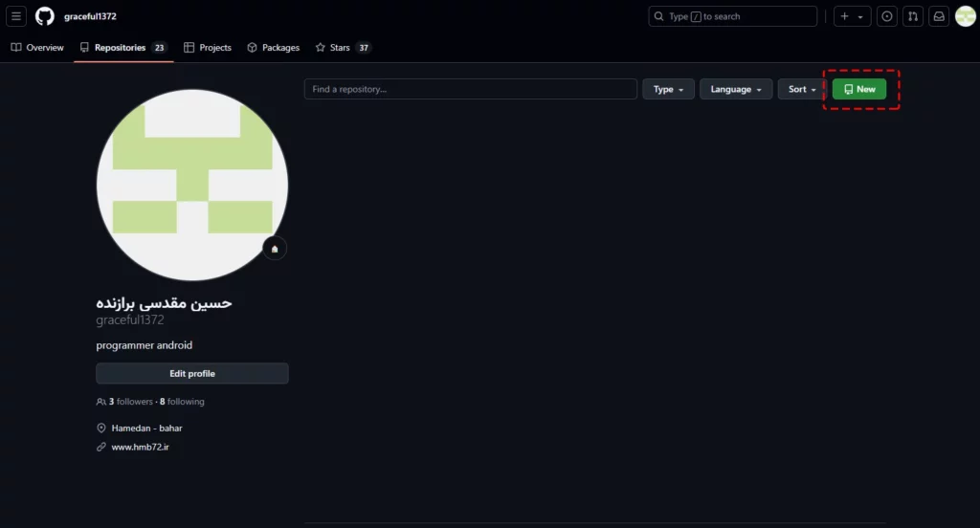
Task: Click the Stars count badge 37
Action: click(364, 48)
